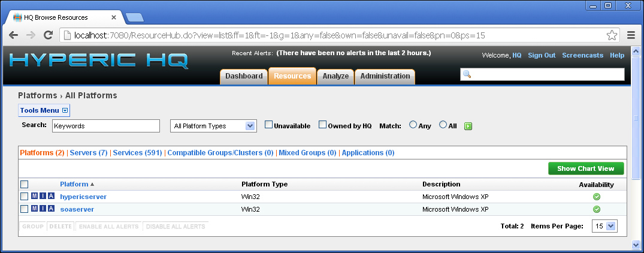Click the vertical scrollbar down arrow
The height and width of the screenshot is (253, 644).
[636, 246]
